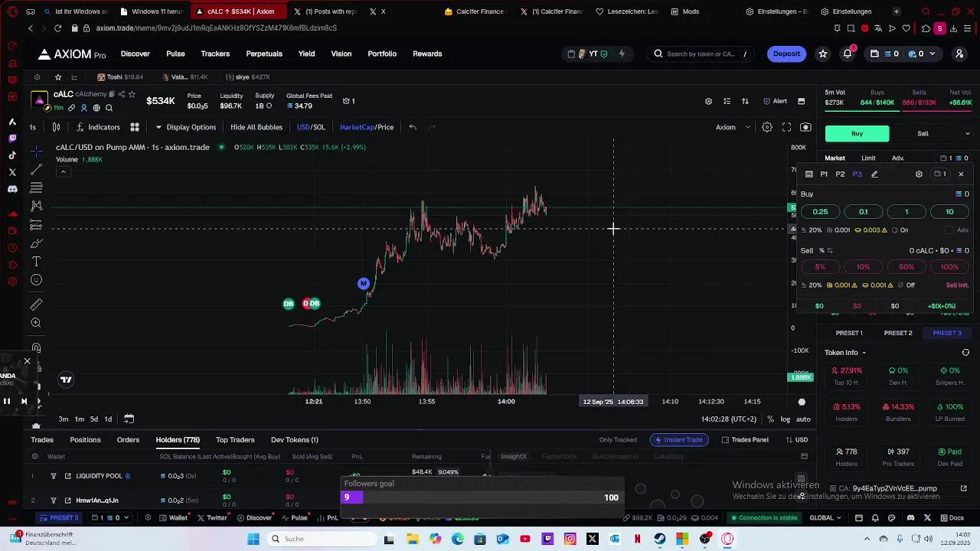Expand the Display Options dropdown

click(186, 127)
